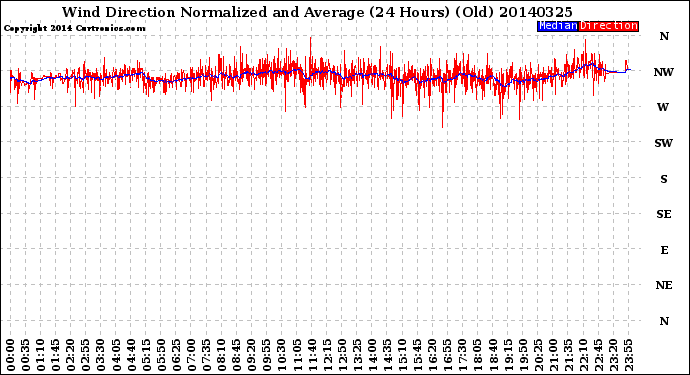
Task: Click the 07:00 time axis label
Action: click(x=191, y=355)
